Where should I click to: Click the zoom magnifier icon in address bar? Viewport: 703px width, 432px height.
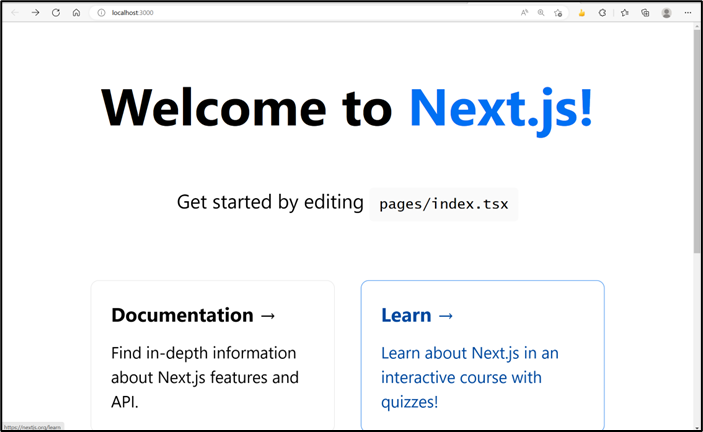click(541, 13)
